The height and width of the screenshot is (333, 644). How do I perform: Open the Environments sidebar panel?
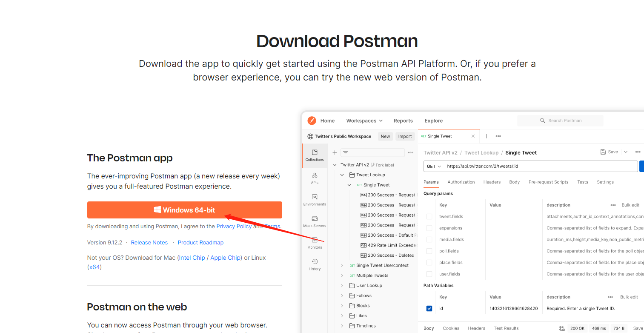pyautogui.click(x=315, y=199)
